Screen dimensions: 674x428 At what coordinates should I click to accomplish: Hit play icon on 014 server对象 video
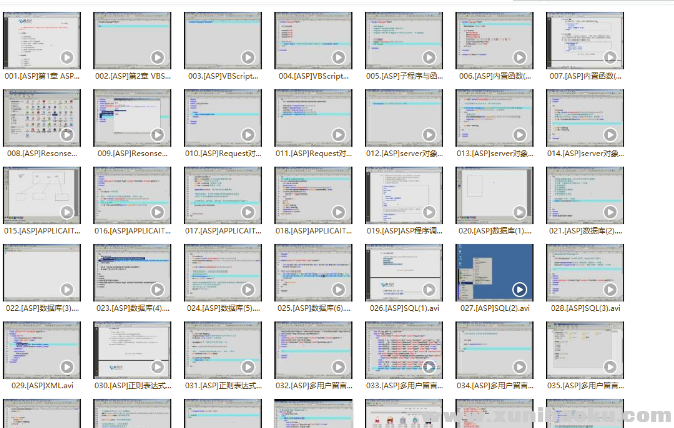pyautogui.click(x=609, y=135)
